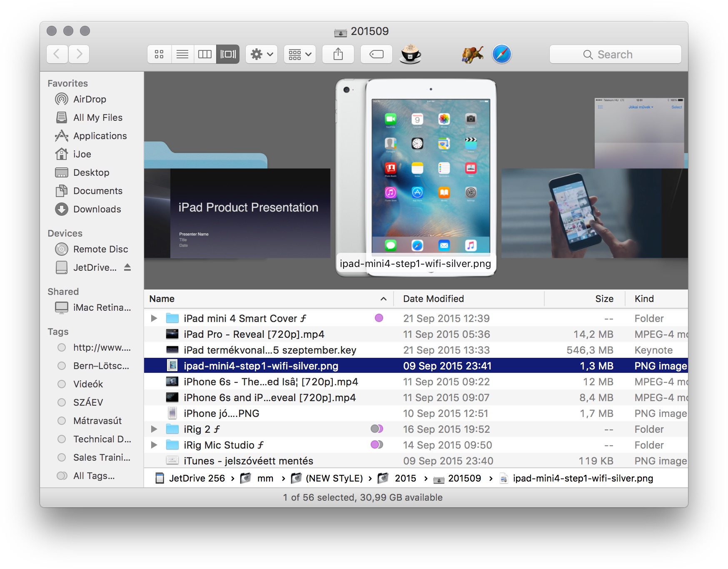The image size is (728, 569).
Task: Sort by the Name column
Action: [269, 299]
